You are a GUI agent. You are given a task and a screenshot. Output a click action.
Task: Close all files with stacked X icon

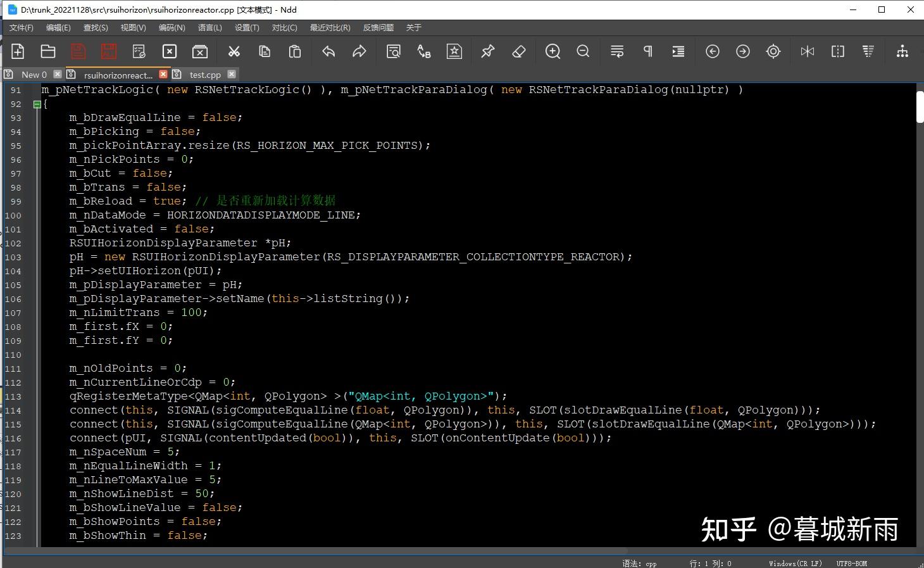click(200, 51)
